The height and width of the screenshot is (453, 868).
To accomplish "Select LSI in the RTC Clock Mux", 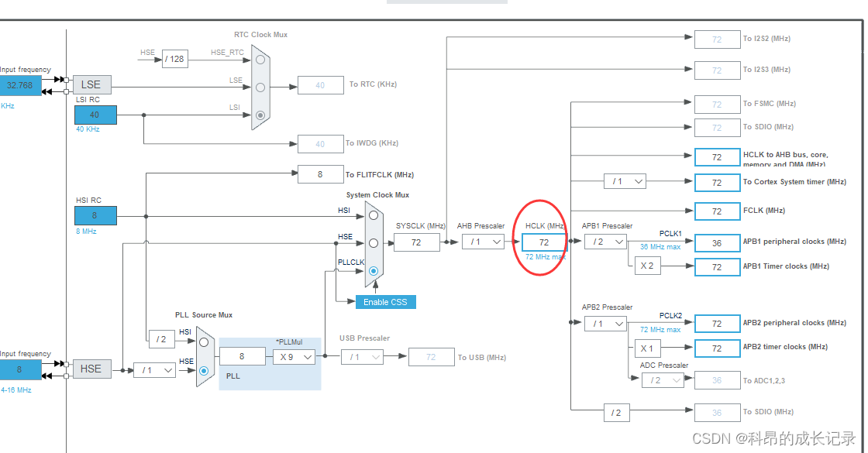I will 260,115.
